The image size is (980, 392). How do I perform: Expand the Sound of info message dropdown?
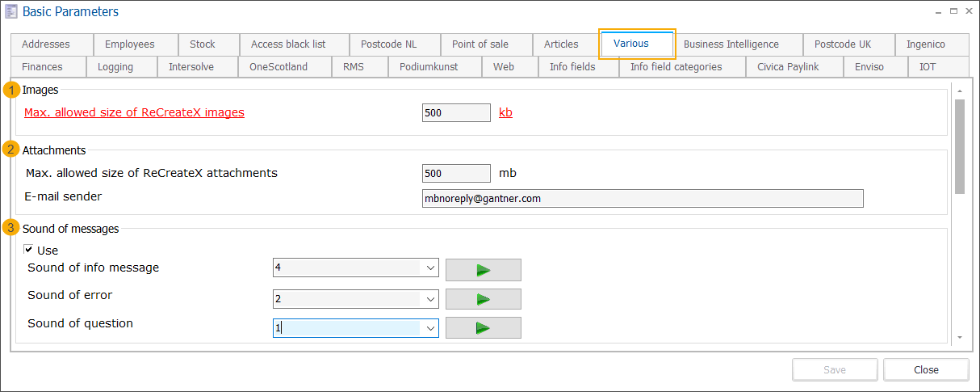tap(429, 269)
